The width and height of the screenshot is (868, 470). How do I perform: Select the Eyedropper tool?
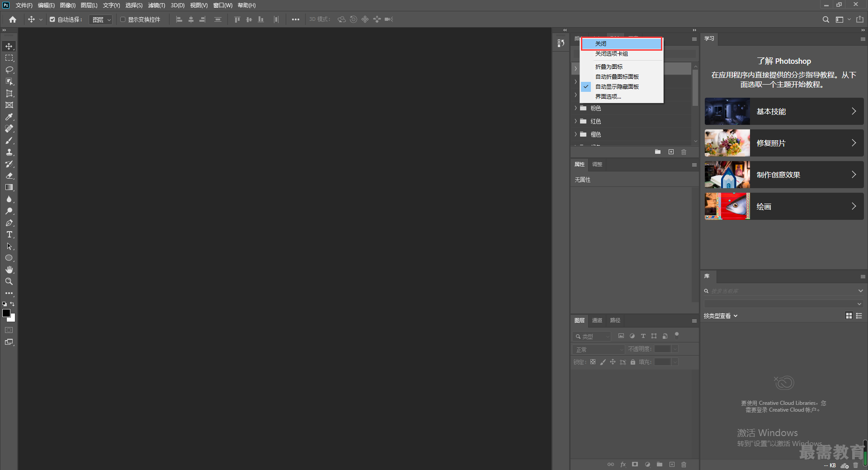[x=9, y=117]
